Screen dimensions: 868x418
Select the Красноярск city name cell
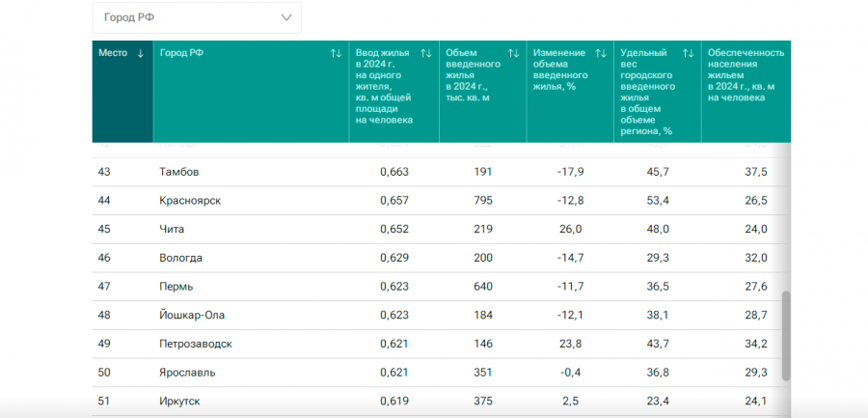coord(188,201)
